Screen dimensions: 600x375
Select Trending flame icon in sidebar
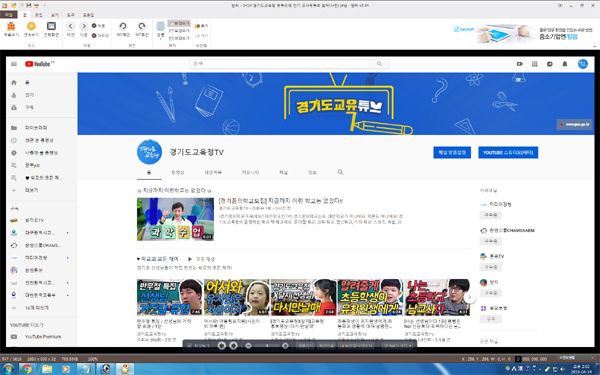click(14, 95)
